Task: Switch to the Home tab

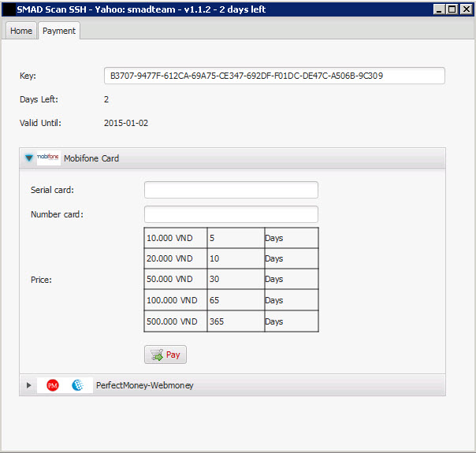Action: pyautogui.click(x=21, y=31)
